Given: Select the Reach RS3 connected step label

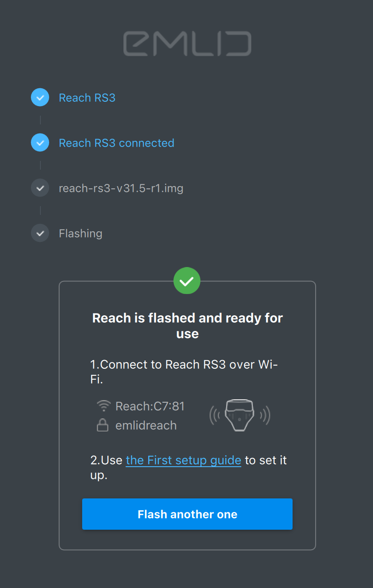Looking at the screenshot, I should point(116,143).
